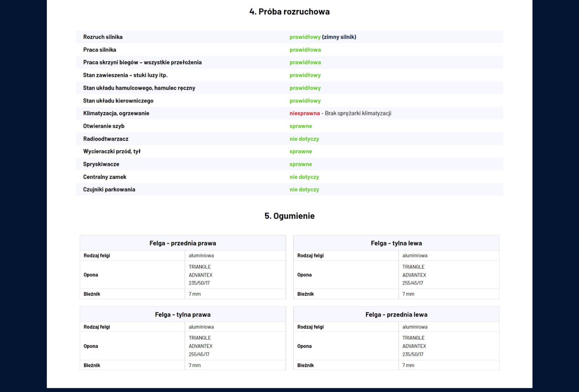Click "nie dotyczy" in the Radioodtwarzacz row
The image size is (579, 392).
coord(304,139)
